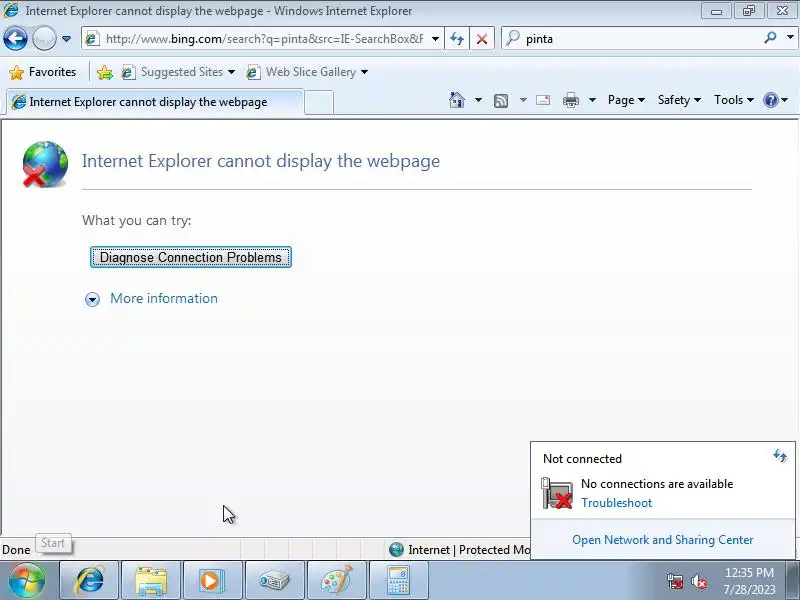Open Calculator from the taskbar
Screen dimensions: 800x600
(398, 581)
